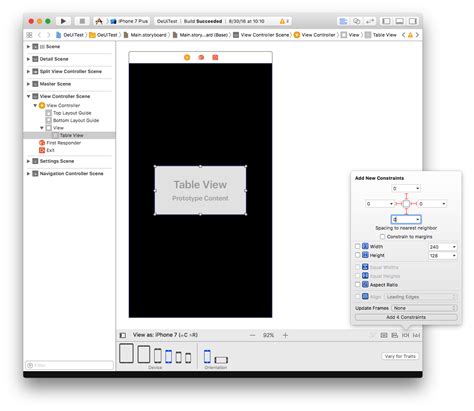Open the Add New Constraints button
The image size is (474, 411).
tap(405, 335)
